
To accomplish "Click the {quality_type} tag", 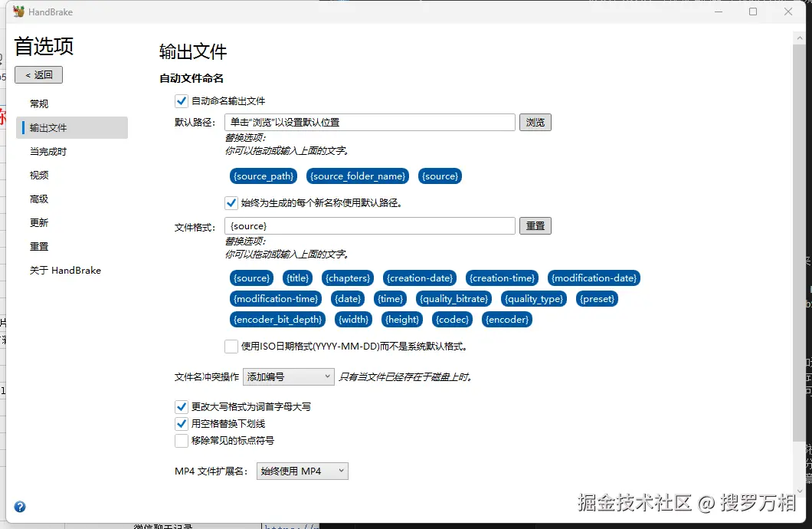I will [x=533, y=299].
